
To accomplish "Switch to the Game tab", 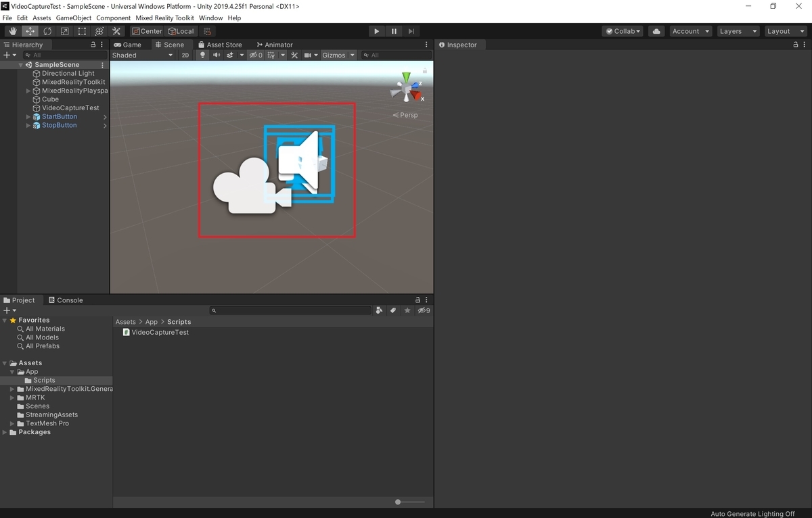I will point(127,45).
